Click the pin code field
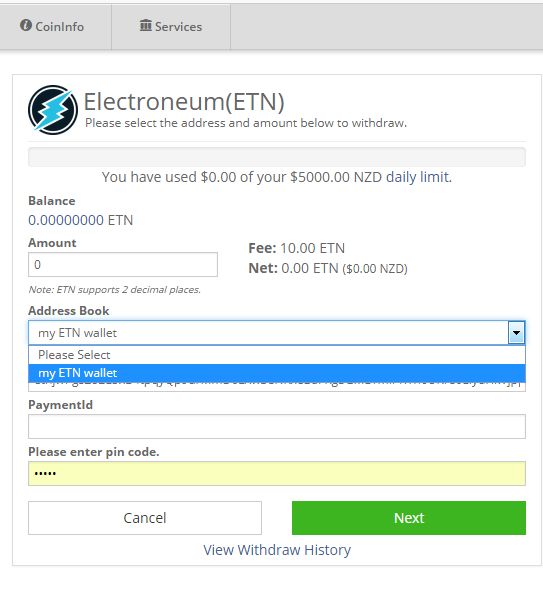Screen dimensions: 543x597 (x=277, y=473)
